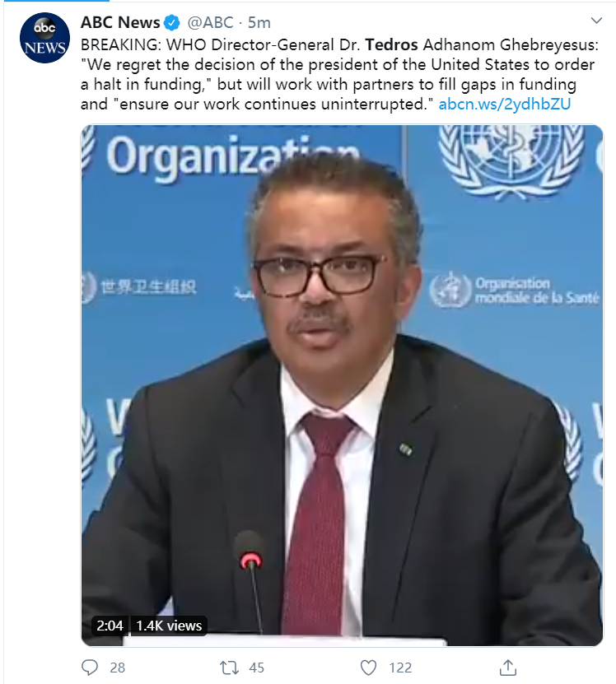The image size is (616, 684).
Task: Open the reply speech bubble icon
Action: coord(90,668)
